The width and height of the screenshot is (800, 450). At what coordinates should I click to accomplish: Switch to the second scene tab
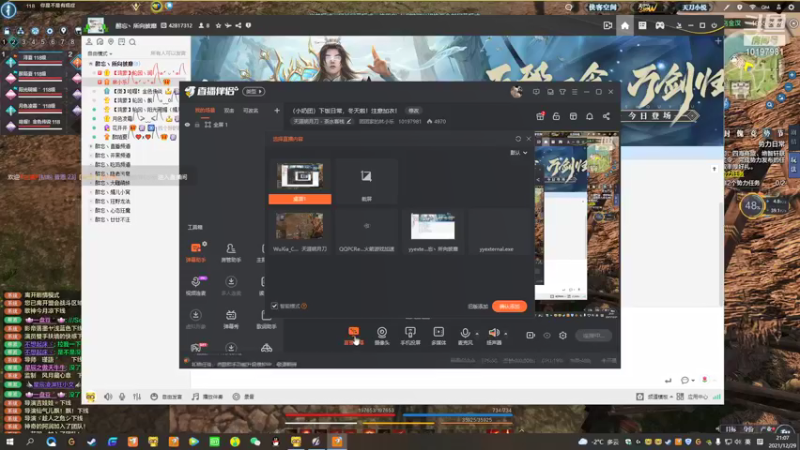click(229, 110)
